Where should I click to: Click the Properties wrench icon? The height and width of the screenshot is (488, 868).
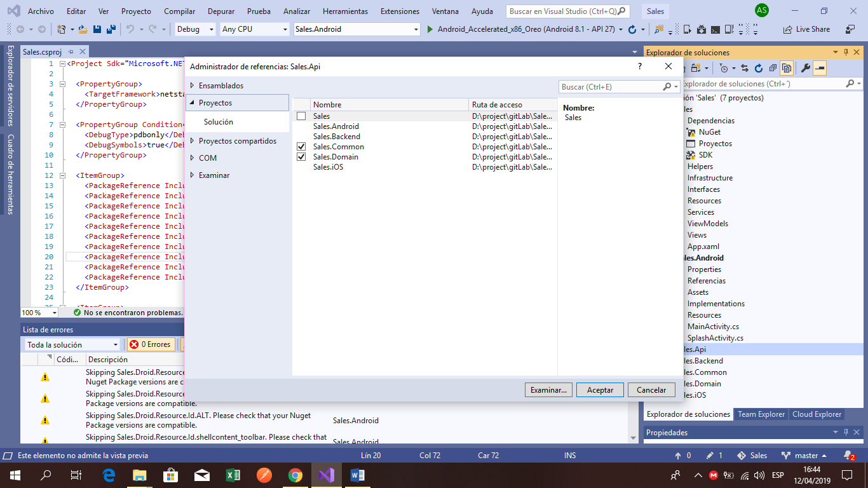pos(805,68)
